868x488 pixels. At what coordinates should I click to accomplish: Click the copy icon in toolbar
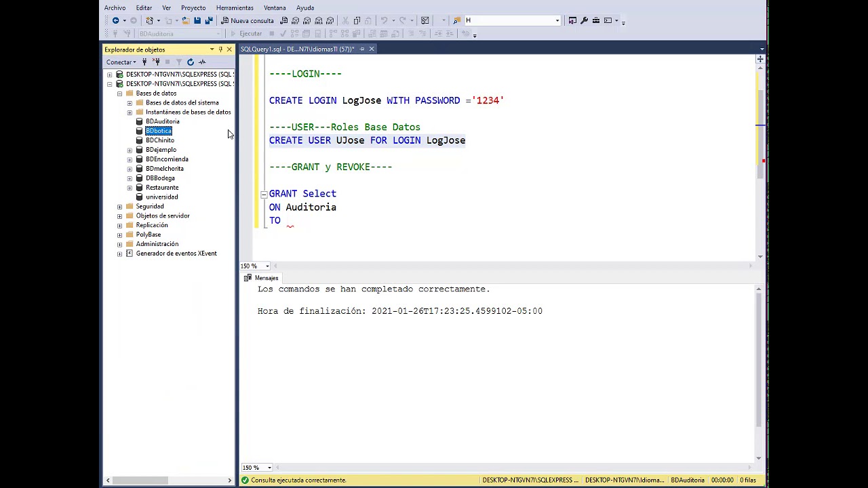point(357,20)
